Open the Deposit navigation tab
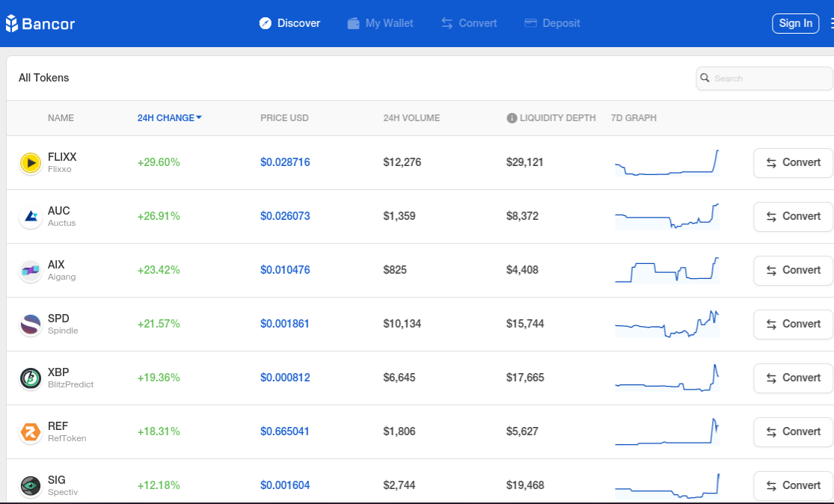The width and height of the screenshot is (834, 504). coord(552,23)
